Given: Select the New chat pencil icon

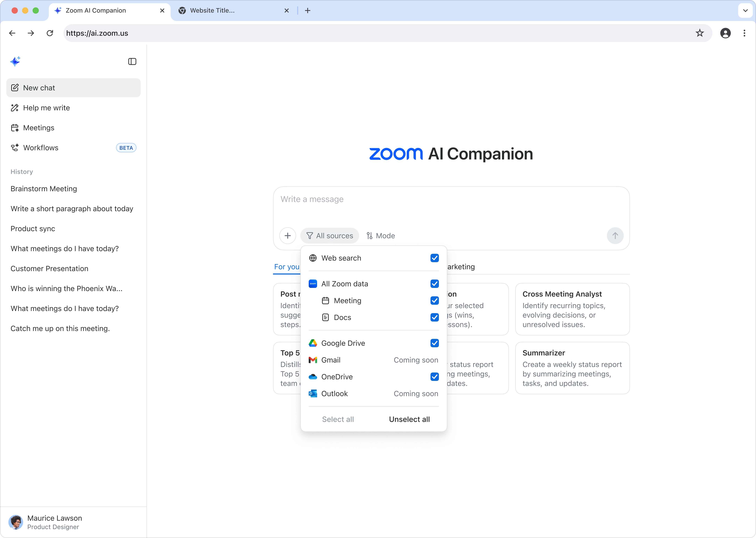Looking at the screenshot, I should point(15,87).
